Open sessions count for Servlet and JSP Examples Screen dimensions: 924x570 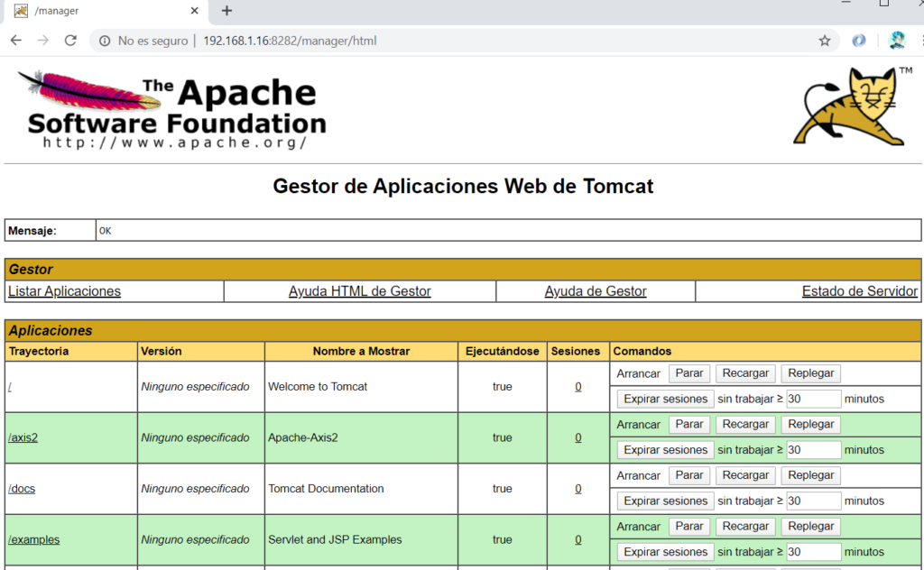tap(578, 539)
